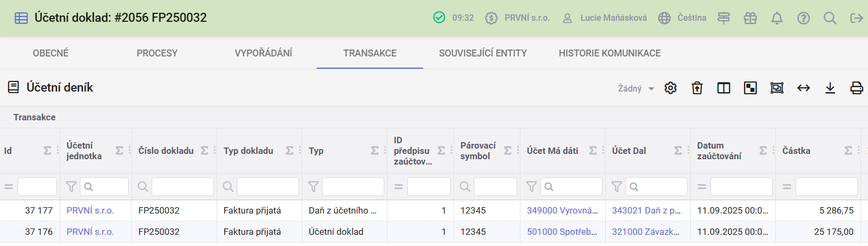Open filter dropdown for Účetní jednotka column

point(71,186)
